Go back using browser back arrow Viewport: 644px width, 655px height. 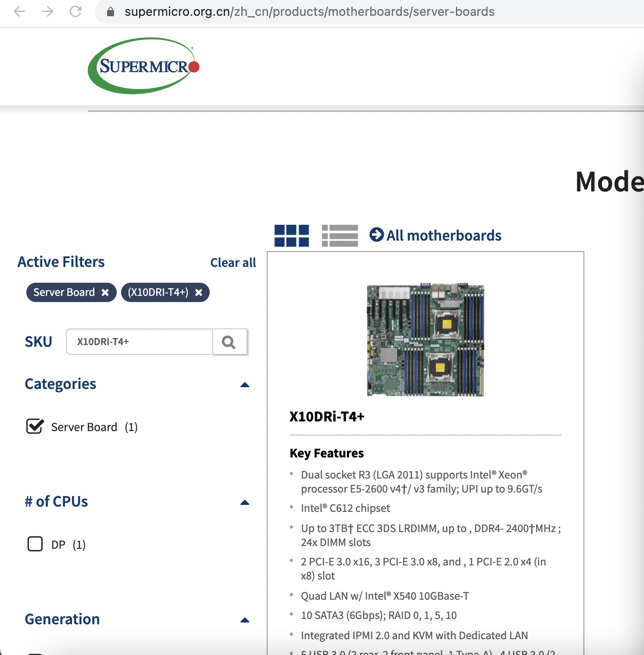[19, 12]
